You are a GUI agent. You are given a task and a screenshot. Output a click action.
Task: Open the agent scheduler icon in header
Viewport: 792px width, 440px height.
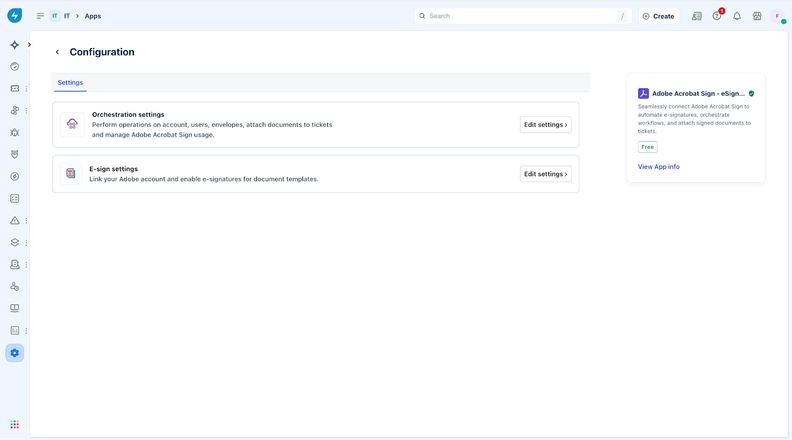(697, 16)
